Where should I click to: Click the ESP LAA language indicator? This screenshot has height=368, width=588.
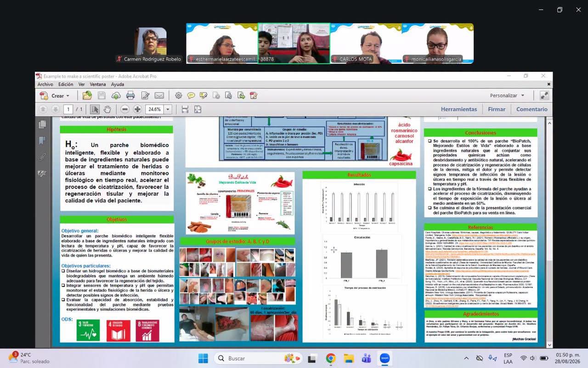coord(508,358)
